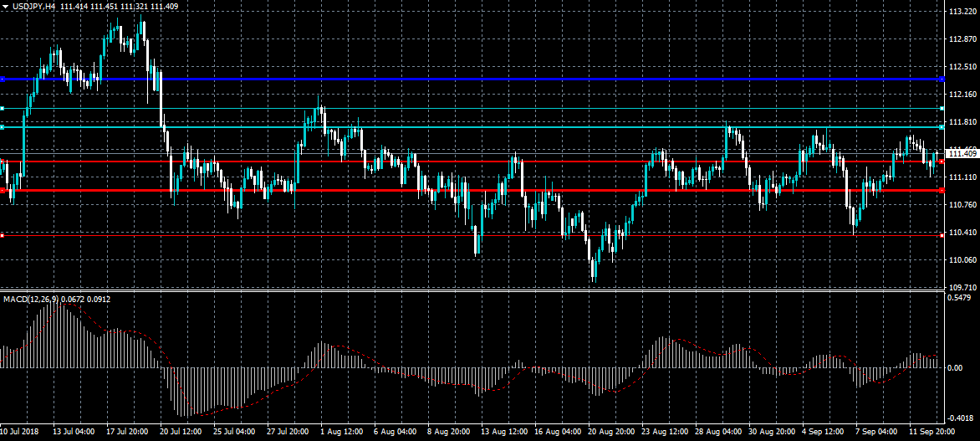980x441 pixels.
Task: Select the left handle of lower cyan line
Action: pos(3,127)
